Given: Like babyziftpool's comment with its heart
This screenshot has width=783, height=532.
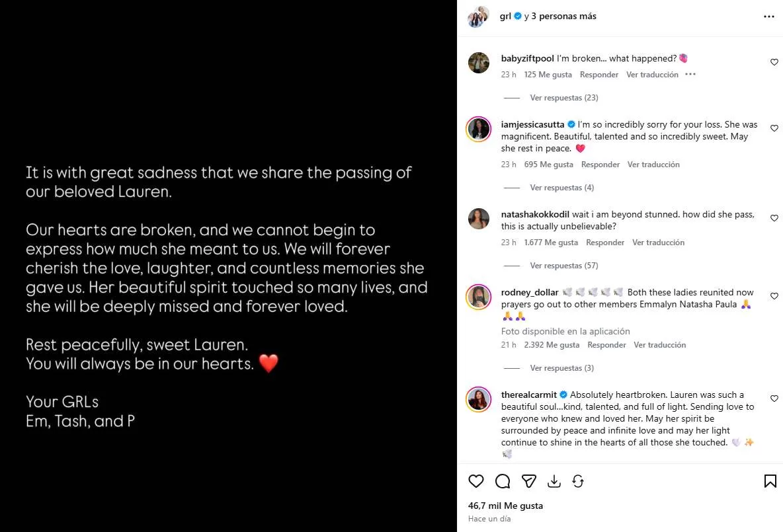Looking at the screenshot, I should pos(774,62).
